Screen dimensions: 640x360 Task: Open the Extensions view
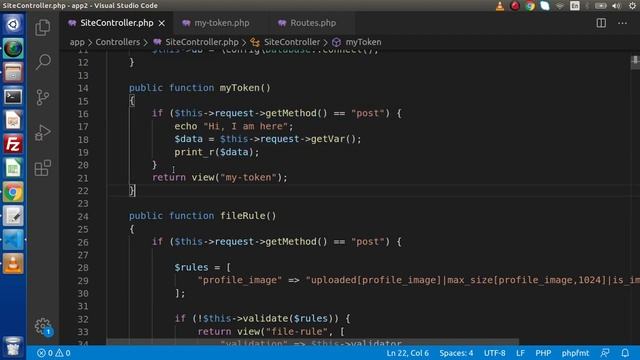[43, 168]
